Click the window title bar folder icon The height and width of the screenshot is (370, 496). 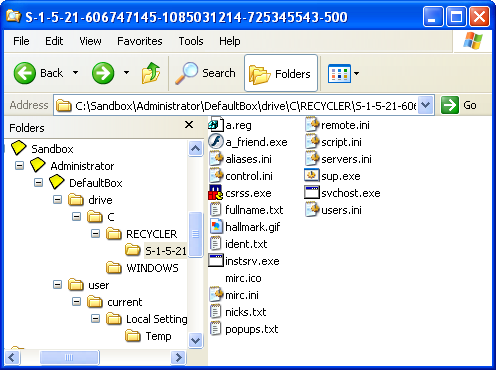14,16
